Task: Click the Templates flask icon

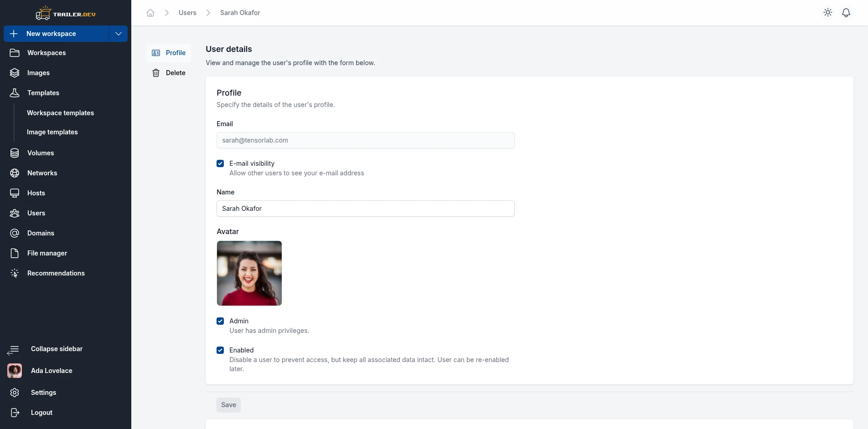Action: (15, 93)
